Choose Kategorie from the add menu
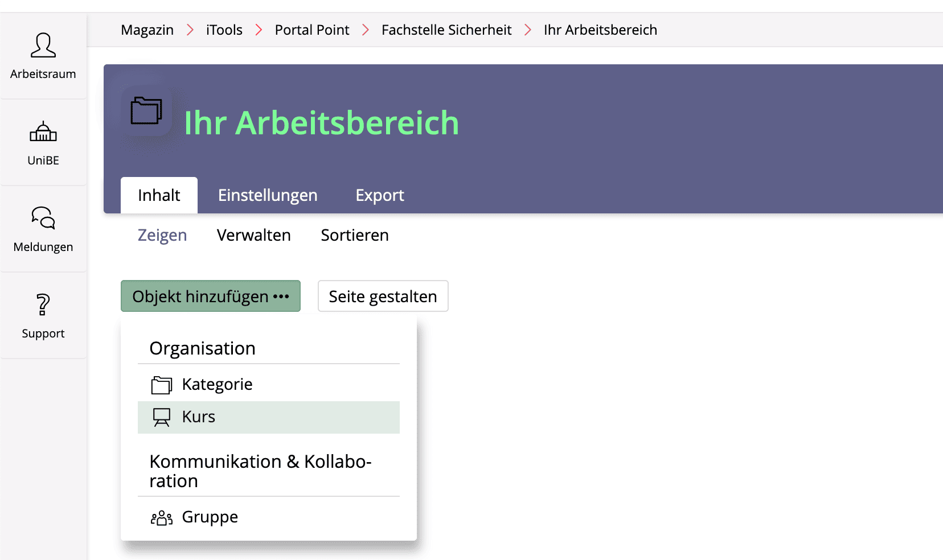 (269, 385)
